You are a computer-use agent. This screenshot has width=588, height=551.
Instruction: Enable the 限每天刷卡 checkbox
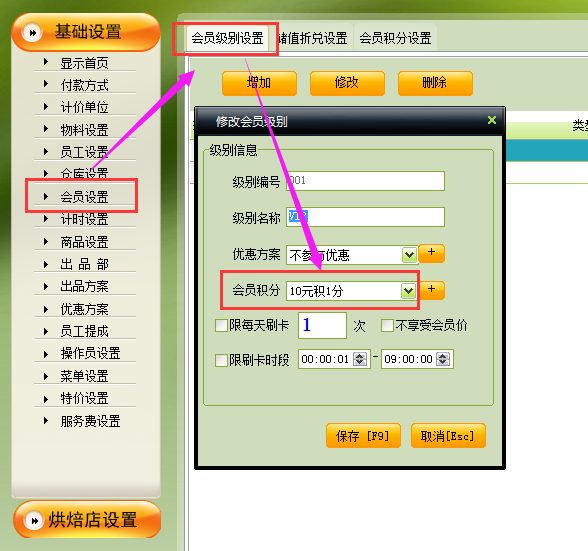tap(221, 325)
